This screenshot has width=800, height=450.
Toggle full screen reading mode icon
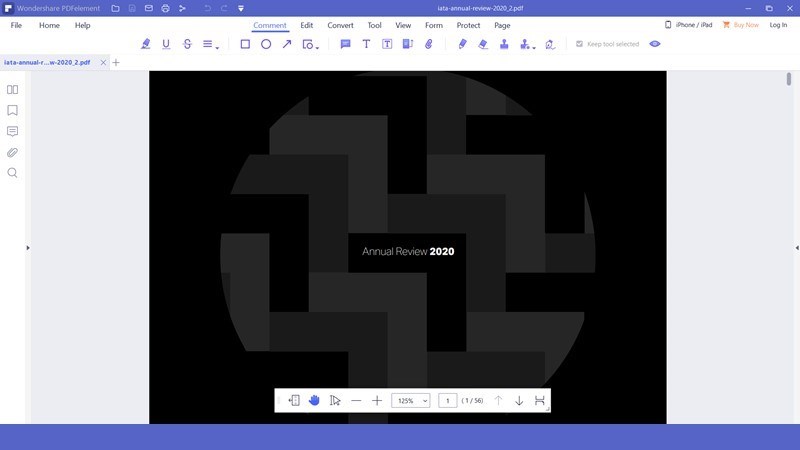tap(539, 401)
